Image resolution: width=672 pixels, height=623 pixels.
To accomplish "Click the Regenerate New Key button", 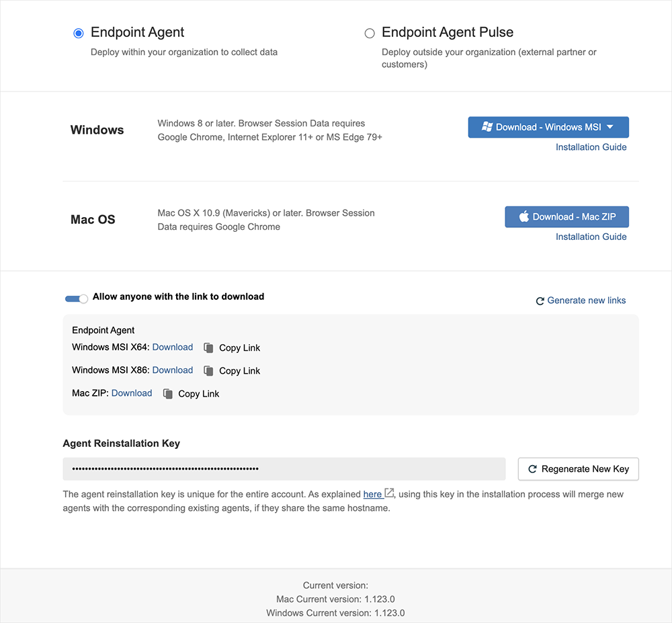I will [x=578, y=469].
